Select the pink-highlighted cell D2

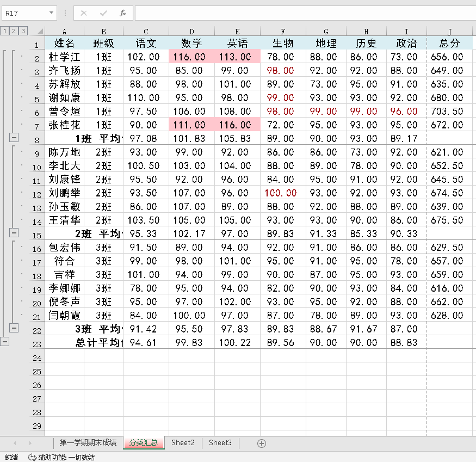click(191, 57)
